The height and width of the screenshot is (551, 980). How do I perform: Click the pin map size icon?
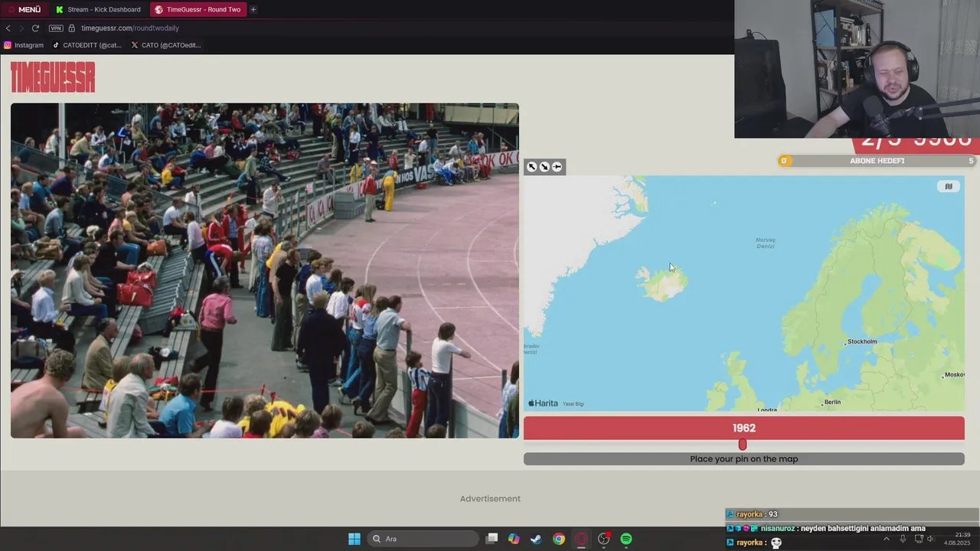(557, 167)
